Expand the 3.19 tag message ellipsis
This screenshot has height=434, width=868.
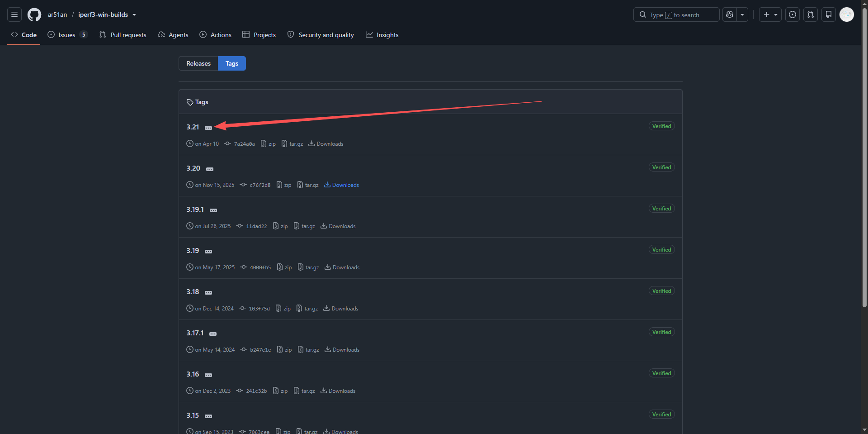tap(208, 252)
